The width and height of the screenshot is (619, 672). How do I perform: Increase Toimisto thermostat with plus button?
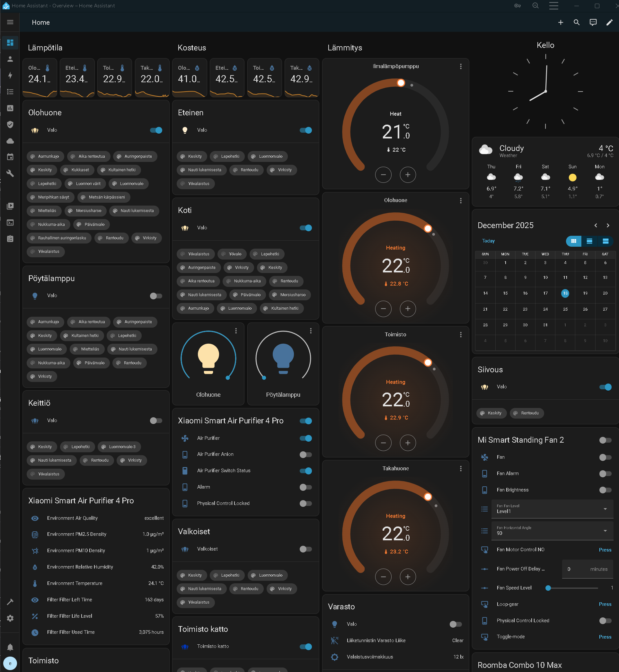tap(408, 443)
